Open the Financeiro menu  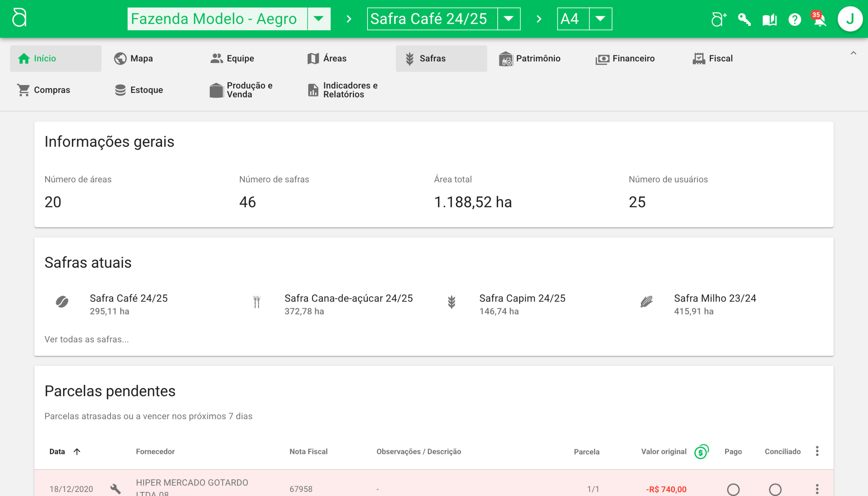click(x=625, y=59)
